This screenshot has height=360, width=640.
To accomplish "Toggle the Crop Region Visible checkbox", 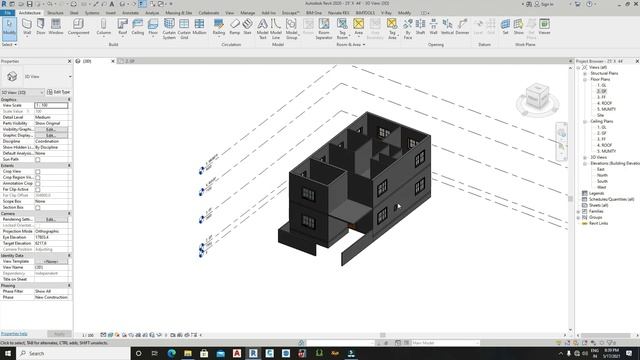I will 38,178.
